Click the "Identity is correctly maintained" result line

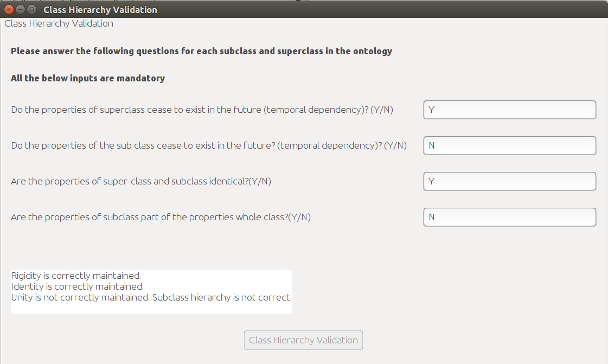pyautogui.click(x=77, y=286)
